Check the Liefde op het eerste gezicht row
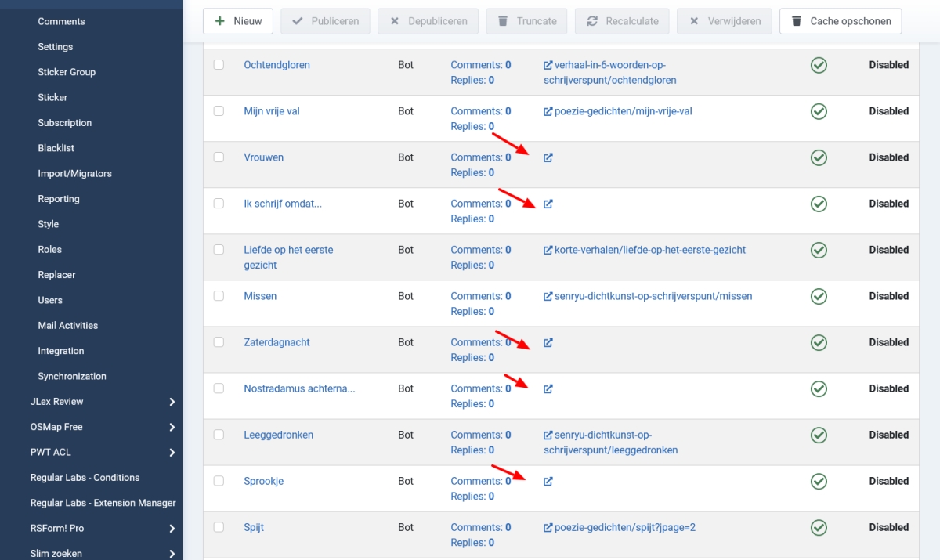The image size is (940, 560). coord(219,250)
